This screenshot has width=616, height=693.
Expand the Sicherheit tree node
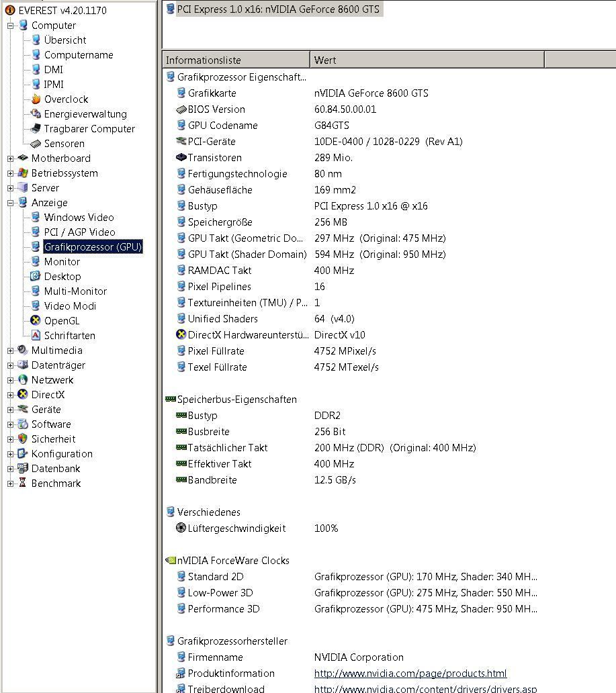[11, 439]
